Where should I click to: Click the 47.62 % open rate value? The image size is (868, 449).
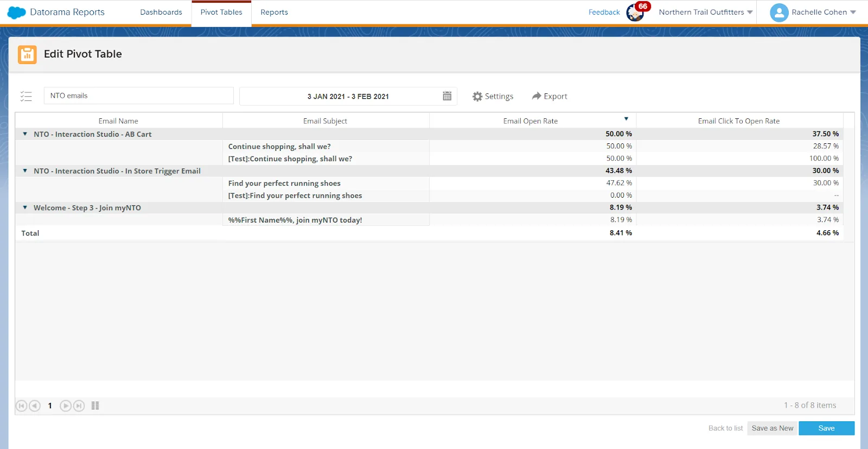619,183
